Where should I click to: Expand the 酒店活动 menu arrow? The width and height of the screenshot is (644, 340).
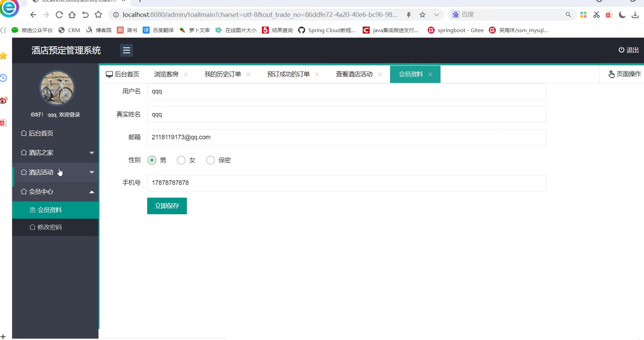(x=92, y=172)
